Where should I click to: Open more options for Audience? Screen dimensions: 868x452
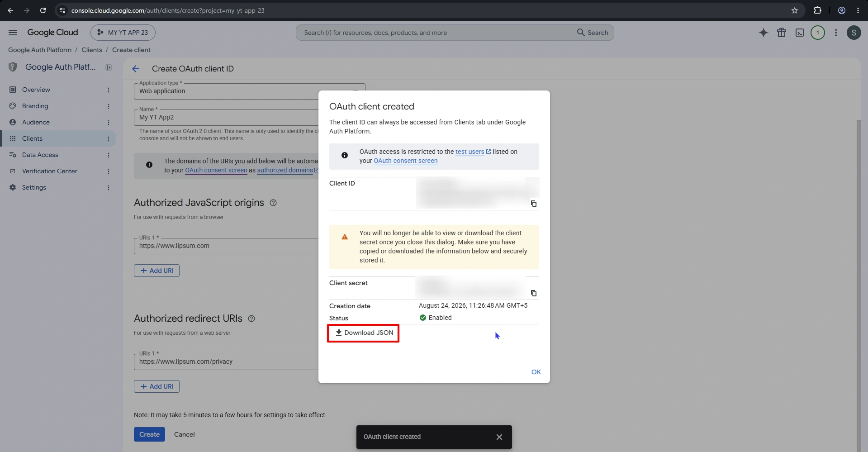(x=109, y=123)
